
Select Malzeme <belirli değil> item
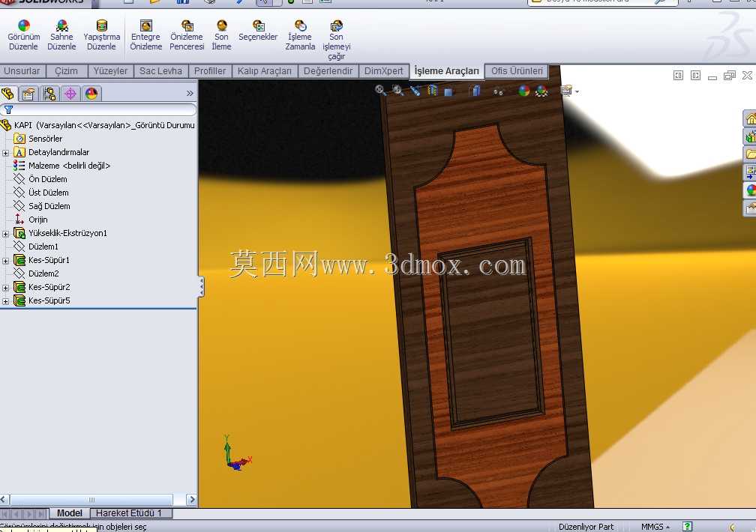click(70, 166)
